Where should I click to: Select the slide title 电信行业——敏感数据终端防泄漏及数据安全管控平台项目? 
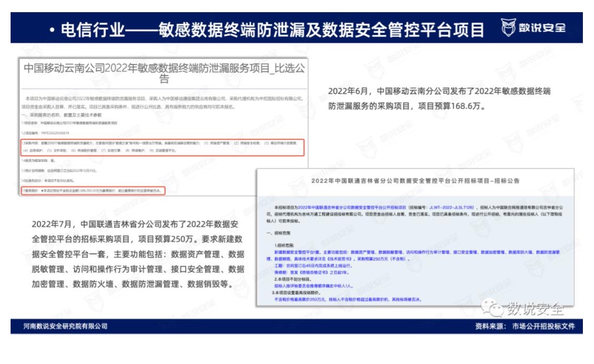coord(272,30)
